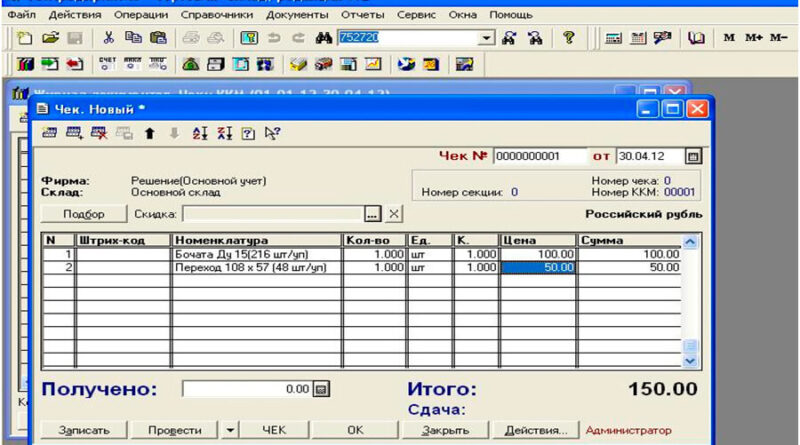Screen dimensions: 800x445
Task: Open Скидка selection with the ellipsis button
Action: coord(373,214)
